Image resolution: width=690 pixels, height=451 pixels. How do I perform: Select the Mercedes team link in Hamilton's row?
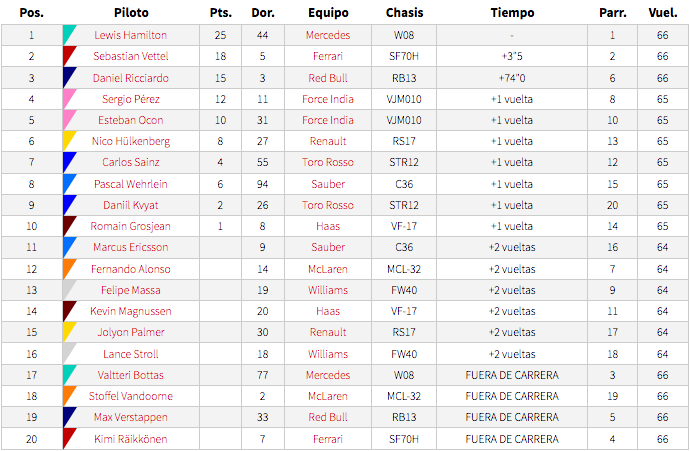click(x=328, y=35)
